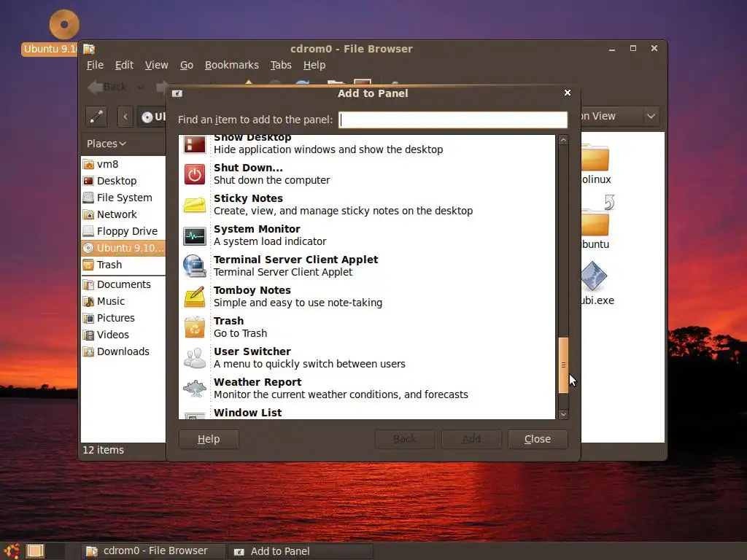Select the Show Desktop applet icon

point(194,144)
